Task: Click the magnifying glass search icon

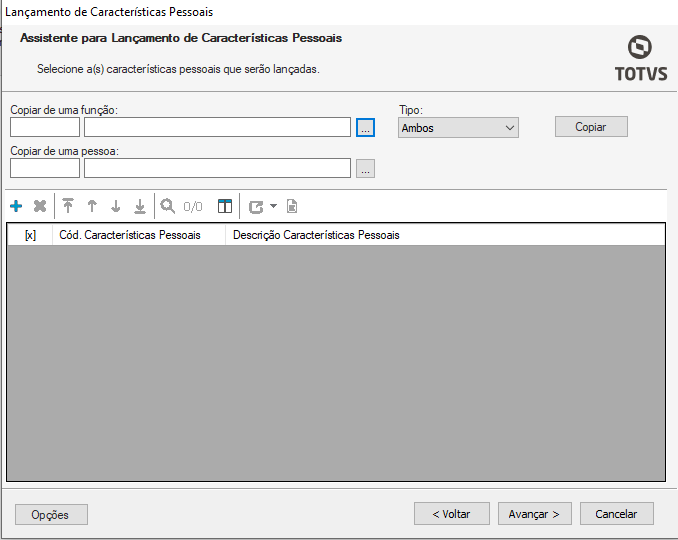Action: pyautogui.click(x=168, y=206)
